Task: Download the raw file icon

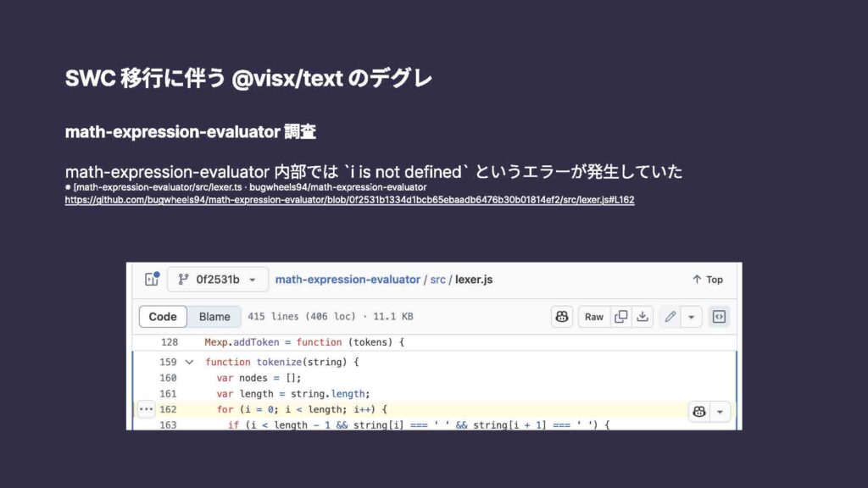Action: point(643,317)
